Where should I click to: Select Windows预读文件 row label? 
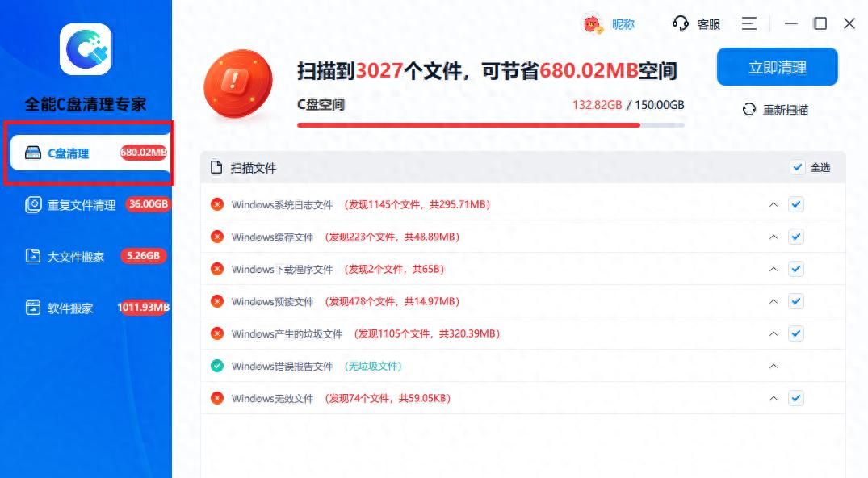pyautogui.click(x=272, y=301)
